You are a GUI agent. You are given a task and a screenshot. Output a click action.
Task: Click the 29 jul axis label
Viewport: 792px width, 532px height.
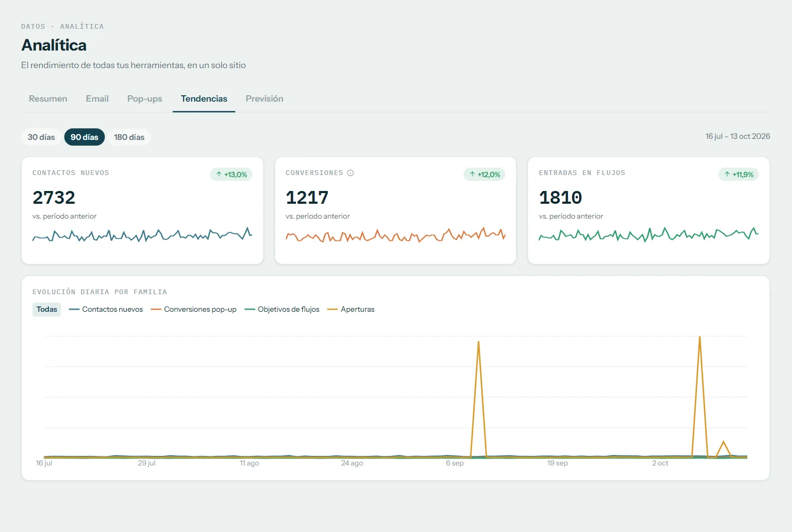coord(147,463)
